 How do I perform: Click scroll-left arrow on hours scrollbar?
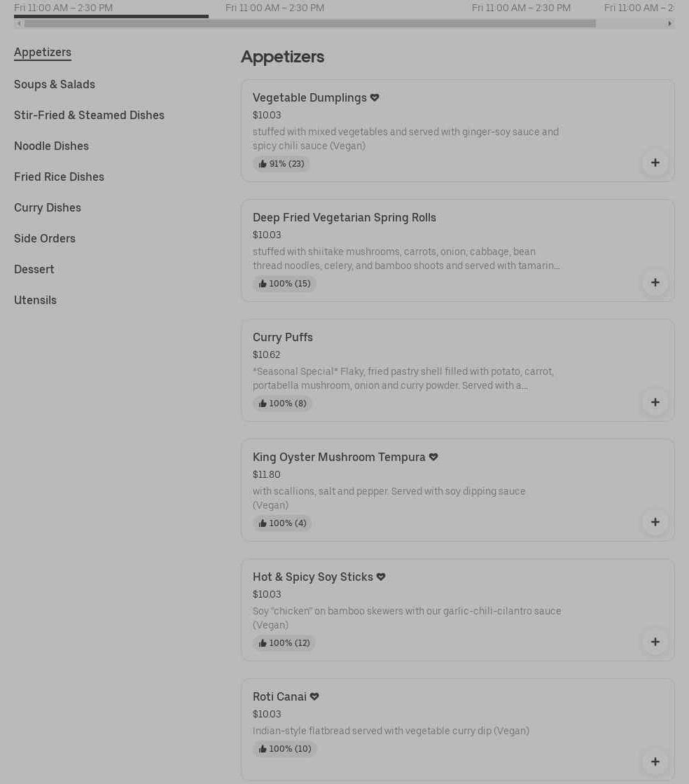click(x=19, y=23)
